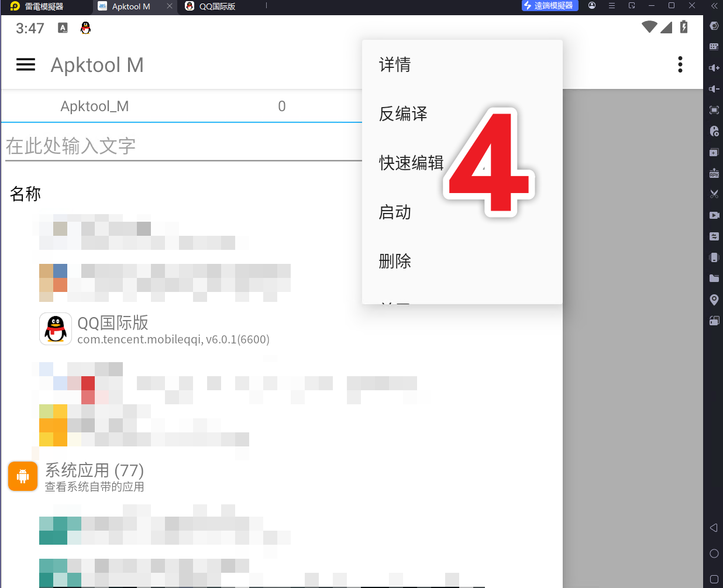Choose 删除 from the popup menu
The height and width of the screenshot is (588, 723).
395,261
